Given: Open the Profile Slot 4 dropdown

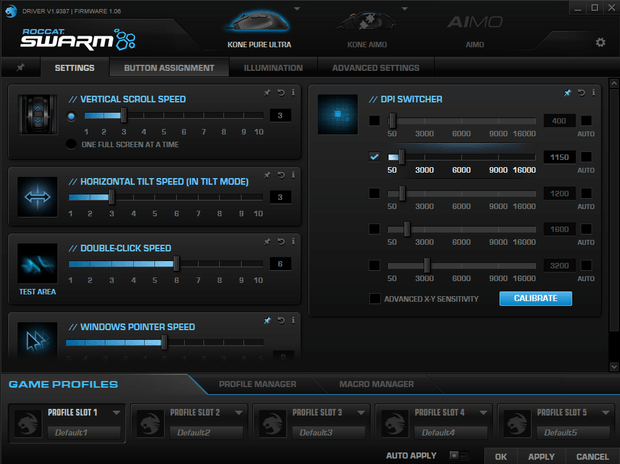Looking at the screenshot, I should (483, 413).
